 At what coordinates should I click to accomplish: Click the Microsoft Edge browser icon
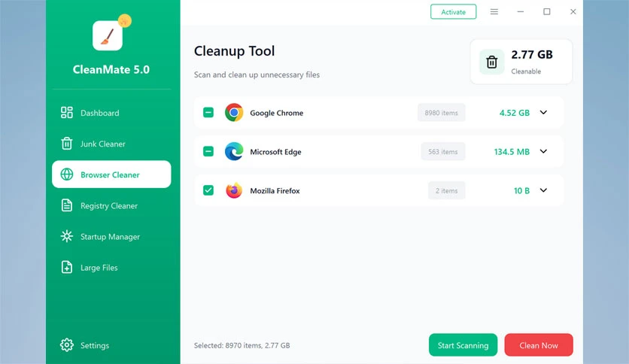[x=234, y=151]
